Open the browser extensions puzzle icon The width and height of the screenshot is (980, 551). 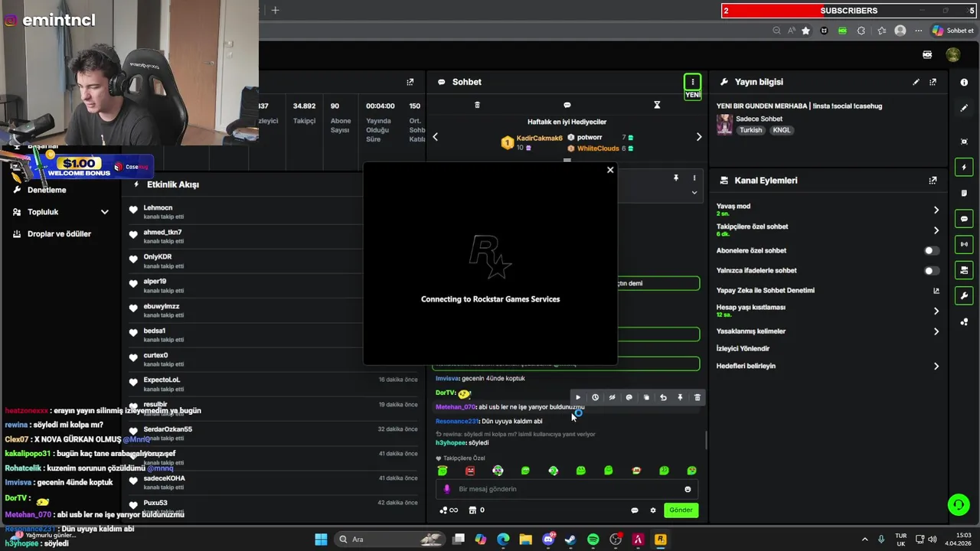pos(861,31)
